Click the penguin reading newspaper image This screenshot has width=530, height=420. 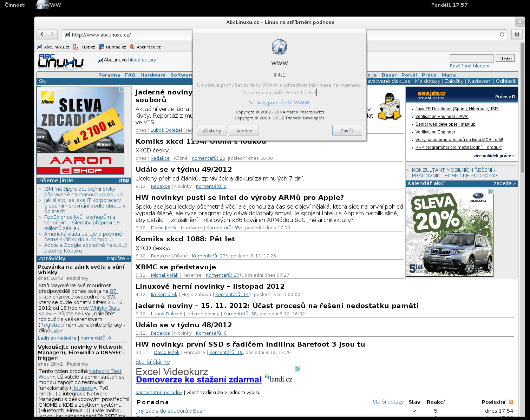pyautogui.click(x=390, y=106)
